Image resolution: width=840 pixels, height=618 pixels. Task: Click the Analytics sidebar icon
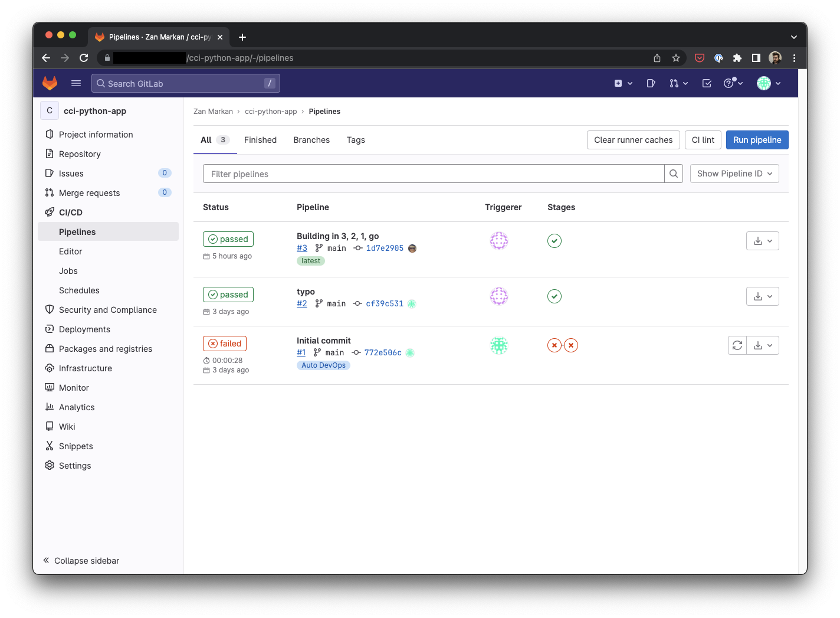coord(50,407)
